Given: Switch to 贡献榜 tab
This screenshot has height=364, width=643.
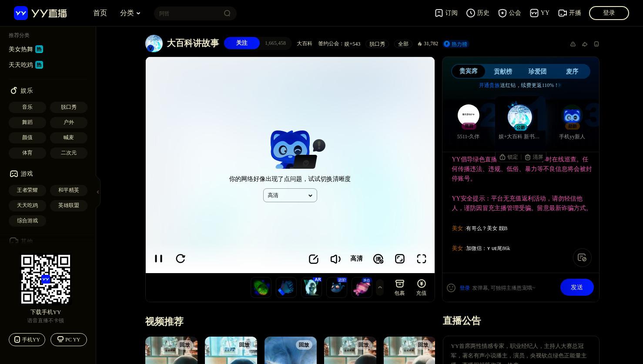Looking at the screenshot, I should (503, 71).
